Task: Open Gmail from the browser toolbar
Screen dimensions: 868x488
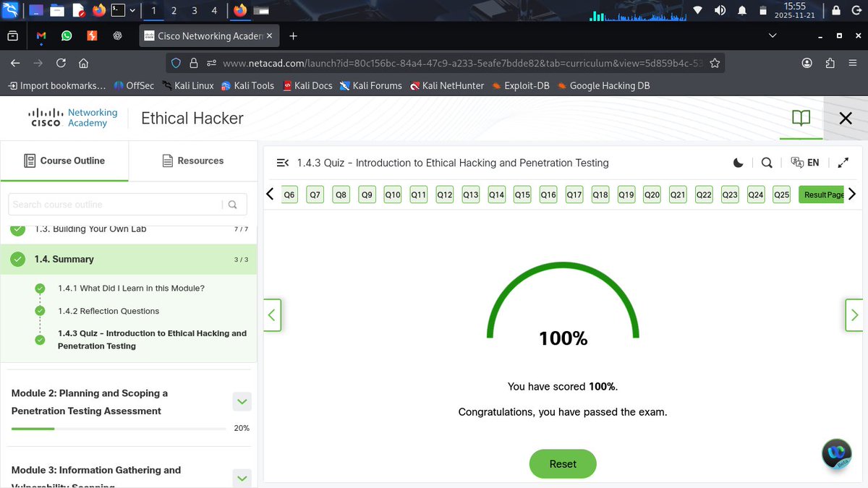Action: 41,35
